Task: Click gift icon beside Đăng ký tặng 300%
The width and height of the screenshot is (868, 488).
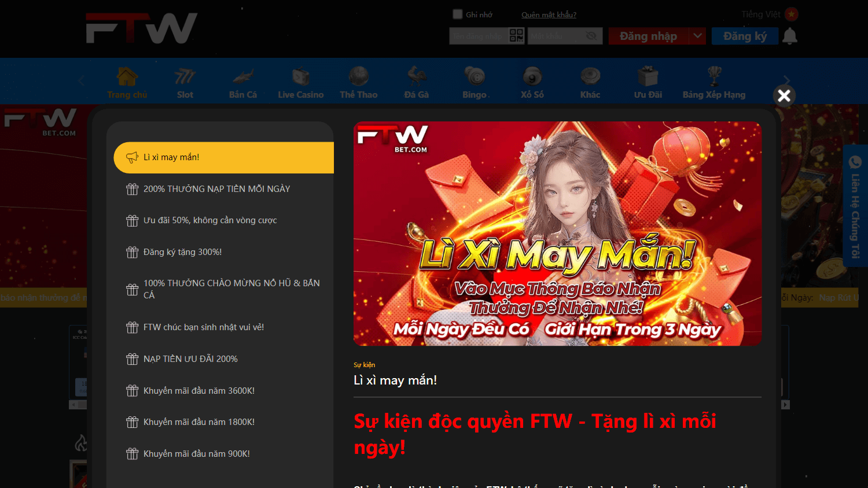Action: point(133,252)
